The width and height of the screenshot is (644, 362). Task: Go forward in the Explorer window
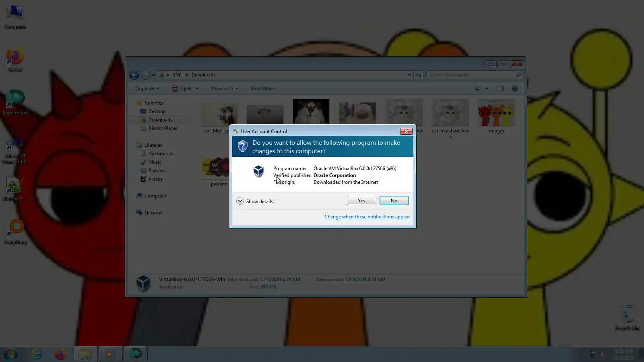pos(145,75)
